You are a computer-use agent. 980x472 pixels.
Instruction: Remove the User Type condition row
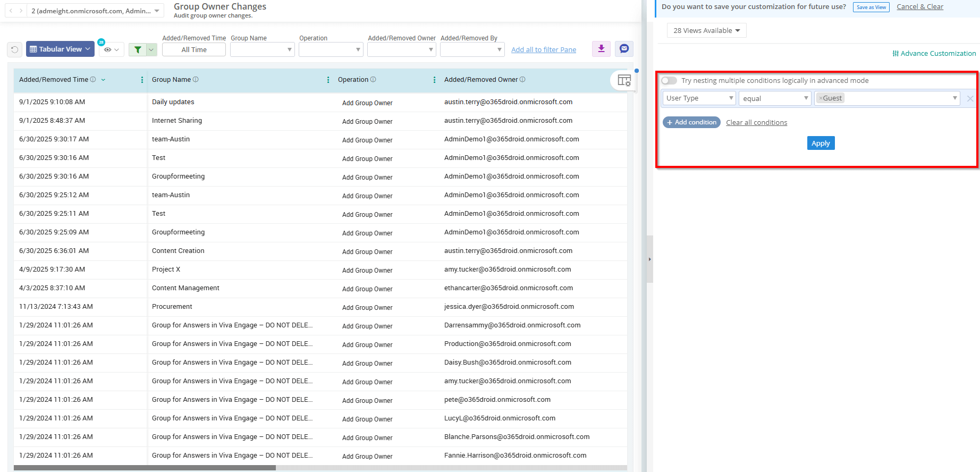(970, 98)
